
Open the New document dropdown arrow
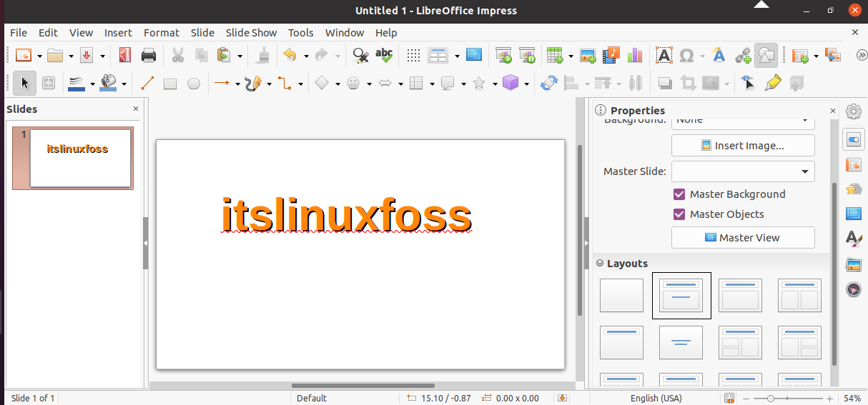40,56
